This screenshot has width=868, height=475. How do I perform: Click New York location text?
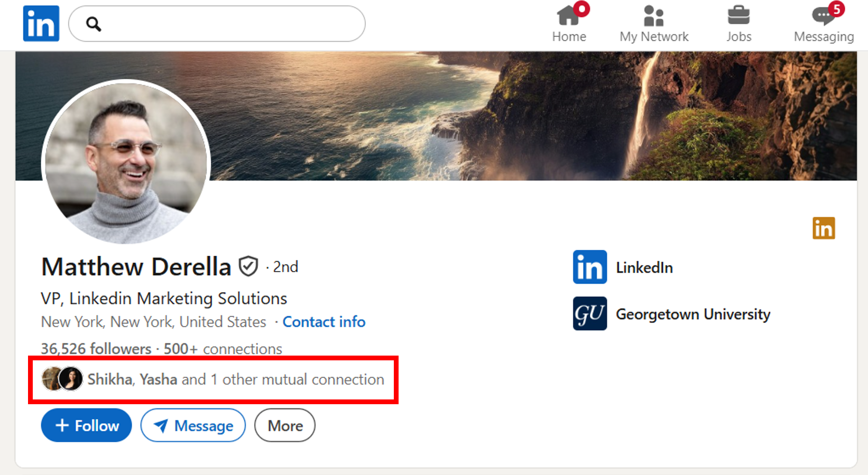154,322
